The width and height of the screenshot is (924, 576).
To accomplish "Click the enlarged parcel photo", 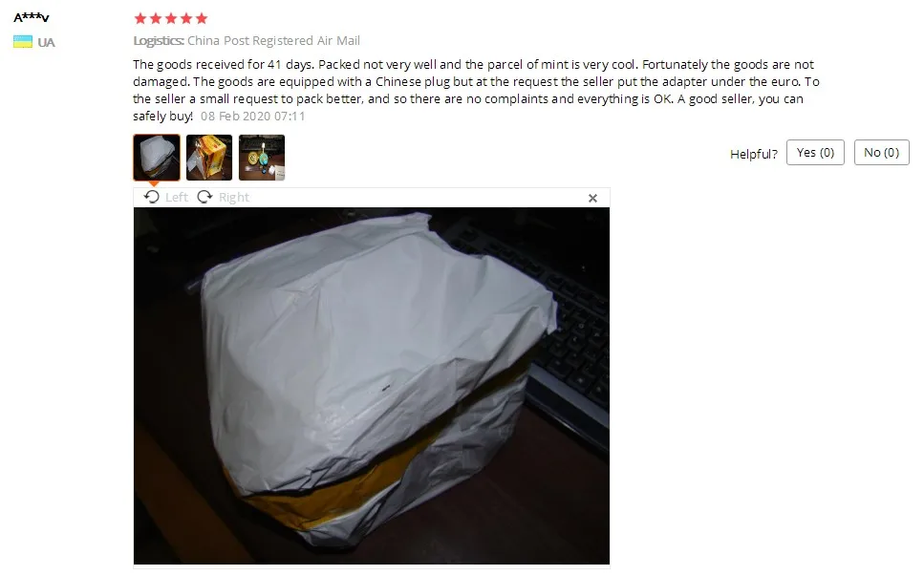I will point(372,386).
